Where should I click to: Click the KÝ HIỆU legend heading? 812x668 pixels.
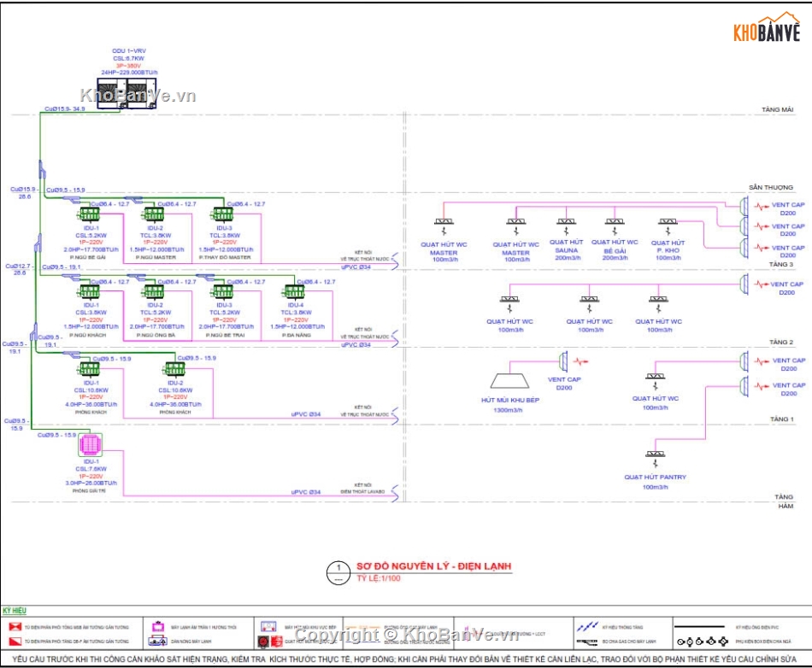coord(15,611)
